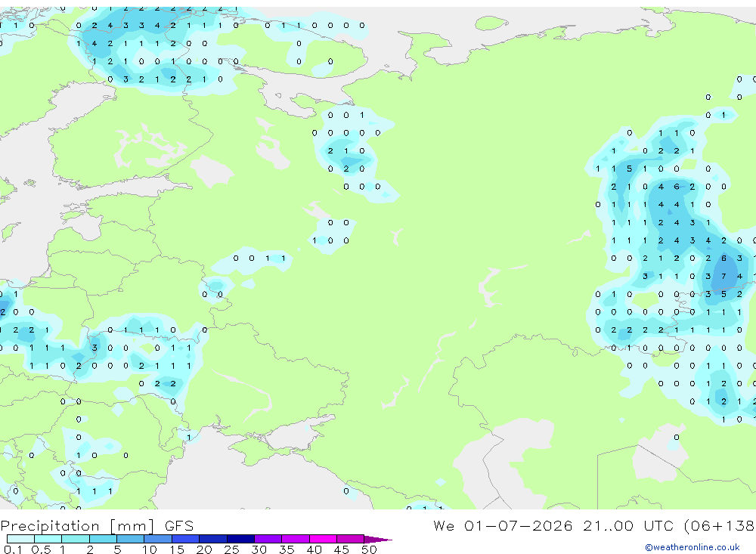Click the '45' legend scale label
The height and width of the screenshot is (554, 756).
coord(342,549)
